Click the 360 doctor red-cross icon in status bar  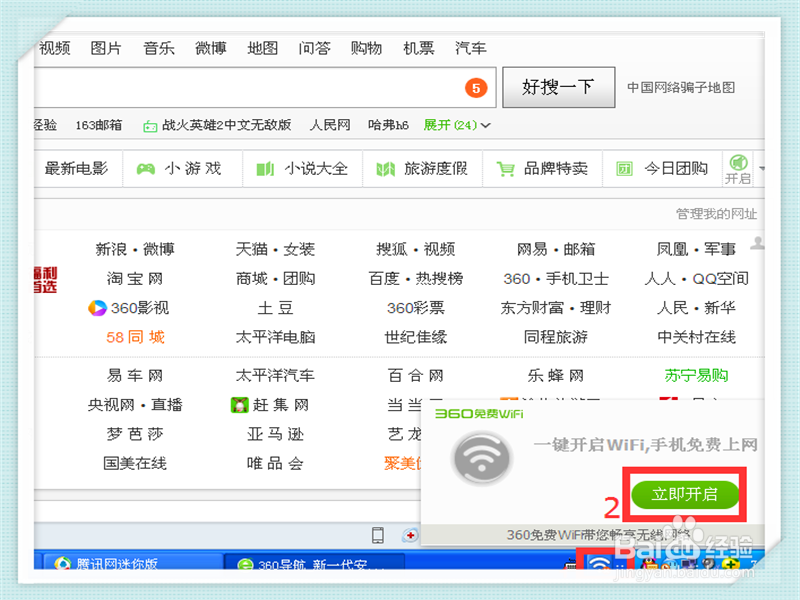click(x=410, y=535)
